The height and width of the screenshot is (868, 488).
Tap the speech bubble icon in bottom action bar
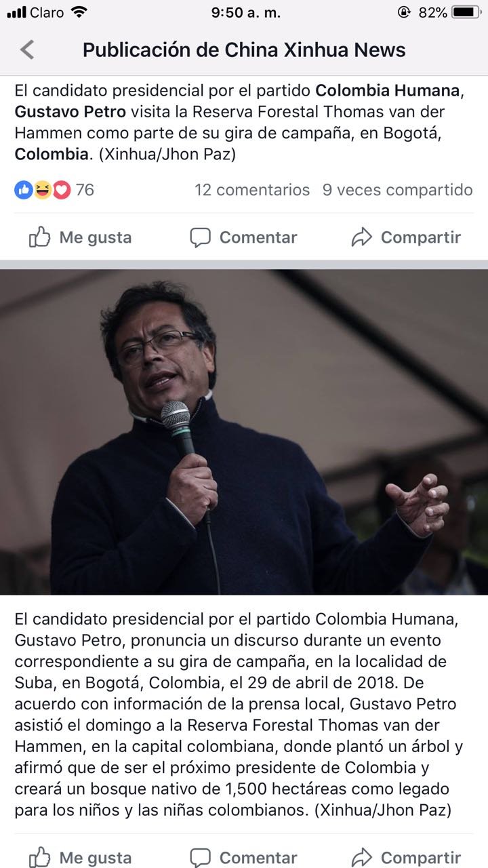point(200,858)
